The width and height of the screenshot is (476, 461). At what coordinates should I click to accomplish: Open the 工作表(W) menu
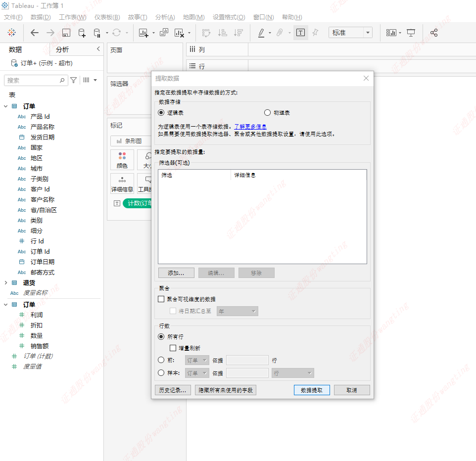(x=73, y=17)
